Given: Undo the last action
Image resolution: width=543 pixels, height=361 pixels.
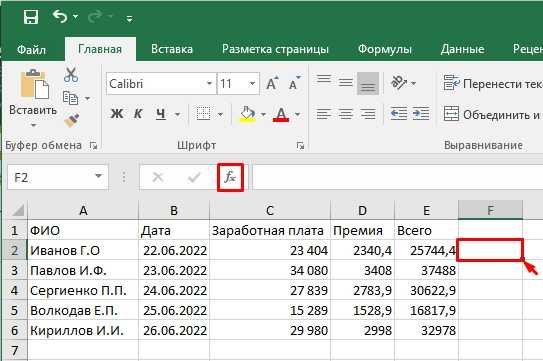Looking at the screenshot, I should pos(60,16).
